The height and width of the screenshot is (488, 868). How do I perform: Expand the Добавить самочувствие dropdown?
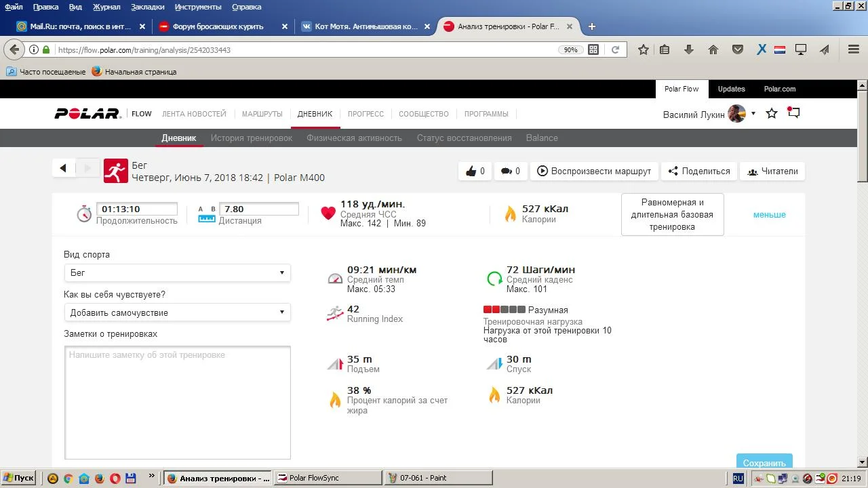178,312
